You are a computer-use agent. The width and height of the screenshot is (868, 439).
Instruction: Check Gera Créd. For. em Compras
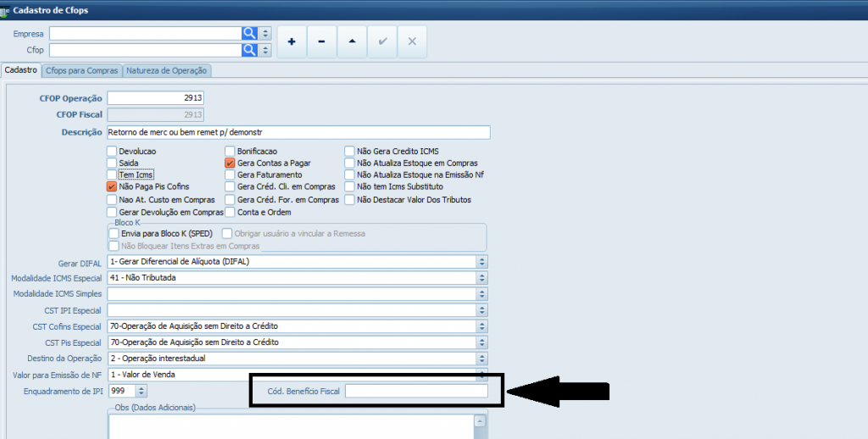pyautogui.click(x=230, y=199)
